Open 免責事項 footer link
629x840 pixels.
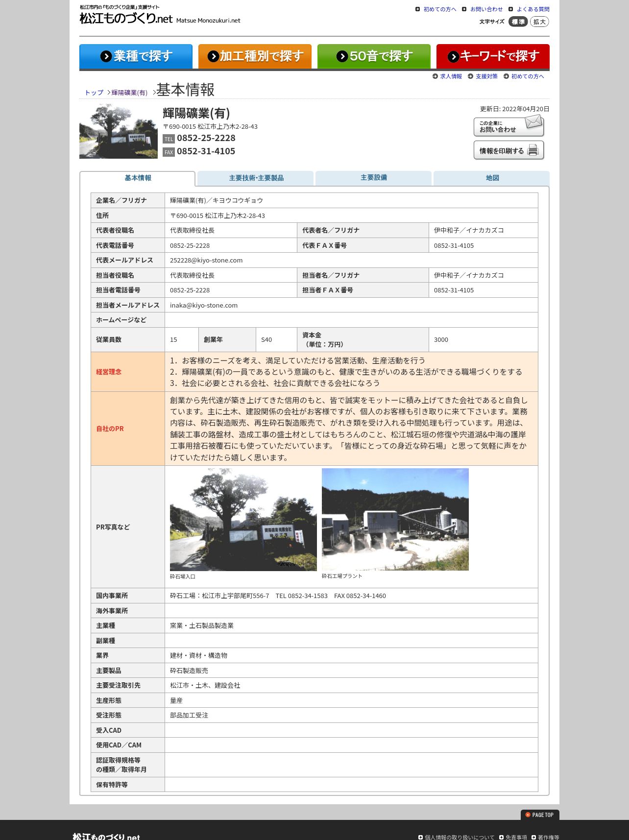point(516,837)
